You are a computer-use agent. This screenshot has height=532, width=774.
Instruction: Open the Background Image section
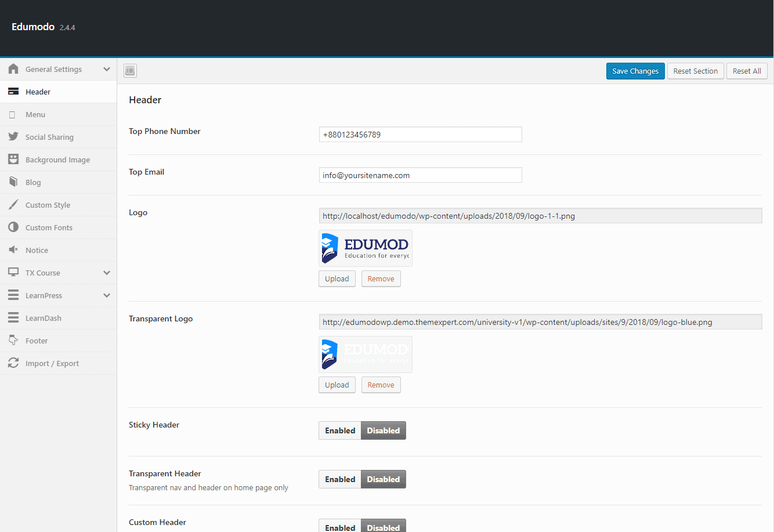[x=57, y=160]
